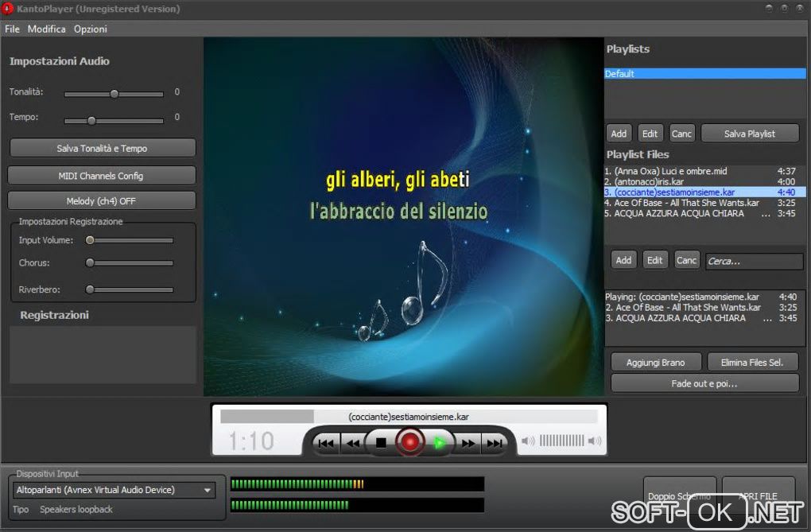Select 5. ACQUA AZZURA ACQUA CHIARA file
Screen dimensions: 811x532
(x=704, y=213)
